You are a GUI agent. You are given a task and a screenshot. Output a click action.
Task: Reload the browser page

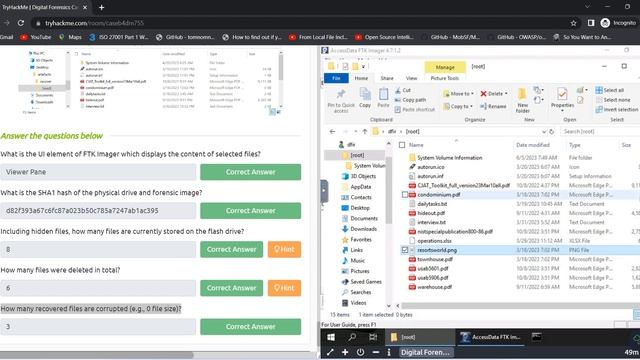point(21,23)
